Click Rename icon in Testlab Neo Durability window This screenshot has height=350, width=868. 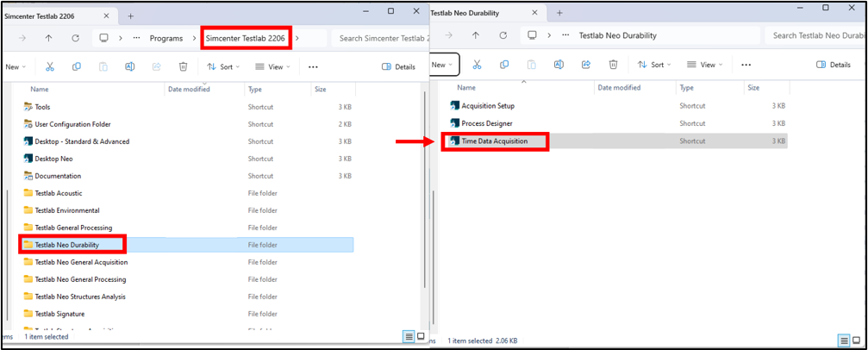pyautogui.click(x=559, y=65)
